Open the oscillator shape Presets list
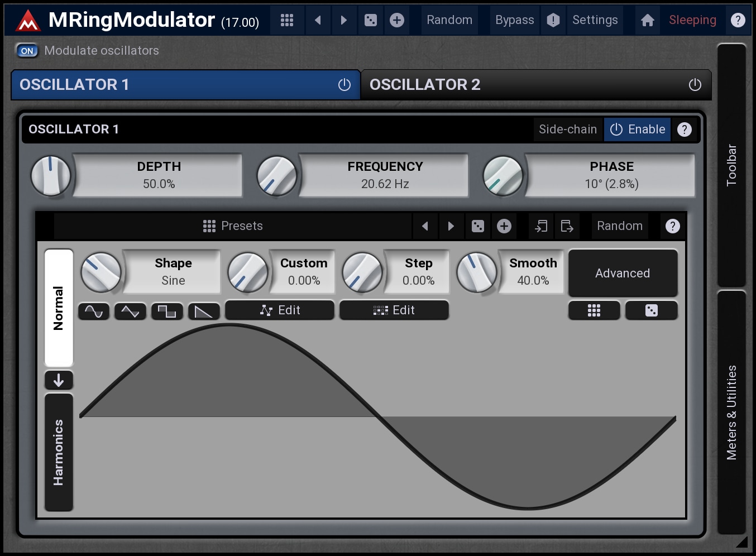Image resolution: width=756 pixels, height=556 pixels. [233, 226]
